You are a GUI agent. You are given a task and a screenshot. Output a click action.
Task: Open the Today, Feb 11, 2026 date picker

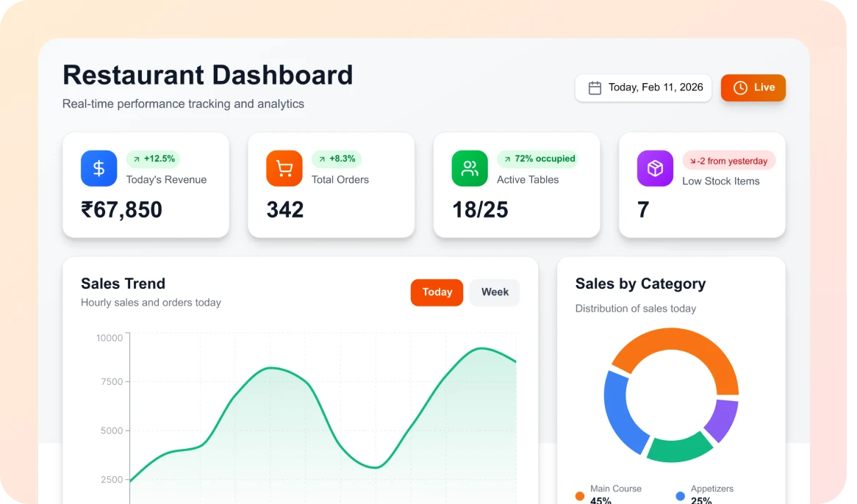[x=643, y=88]
